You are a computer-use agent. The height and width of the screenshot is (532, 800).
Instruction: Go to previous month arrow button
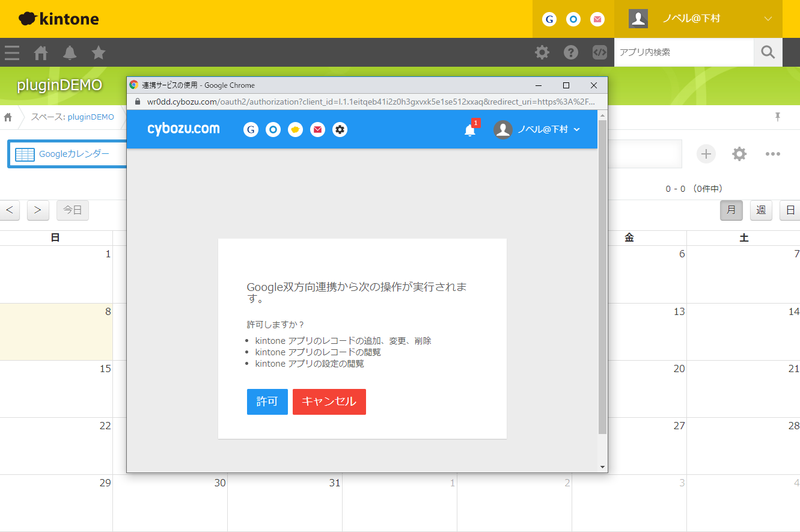click(10, 210)
